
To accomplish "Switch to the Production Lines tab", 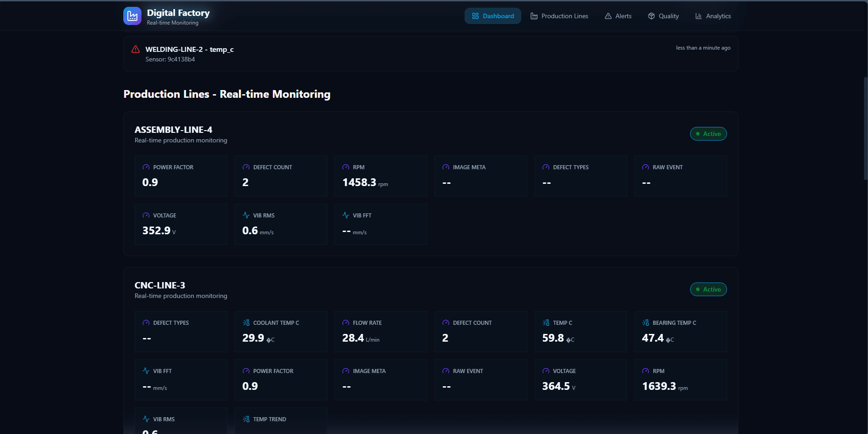I will pos(559,16).
